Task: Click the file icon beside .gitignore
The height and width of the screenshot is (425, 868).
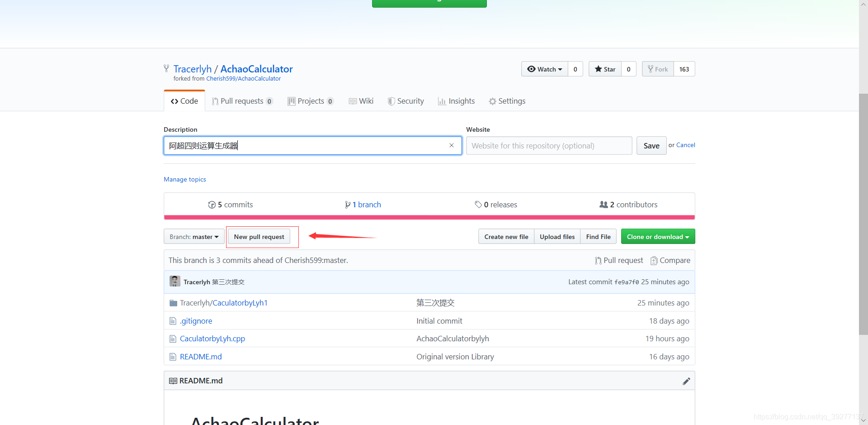Action: point(173,321)
